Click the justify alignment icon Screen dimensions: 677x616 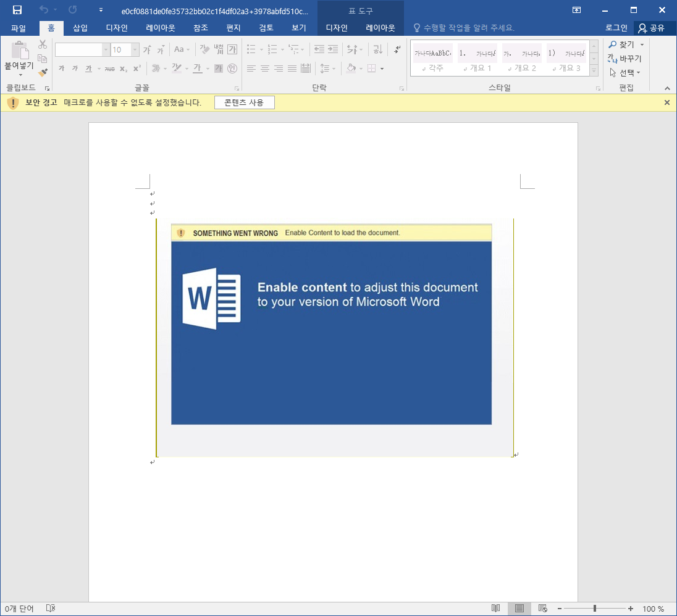(x=292, y=68)
